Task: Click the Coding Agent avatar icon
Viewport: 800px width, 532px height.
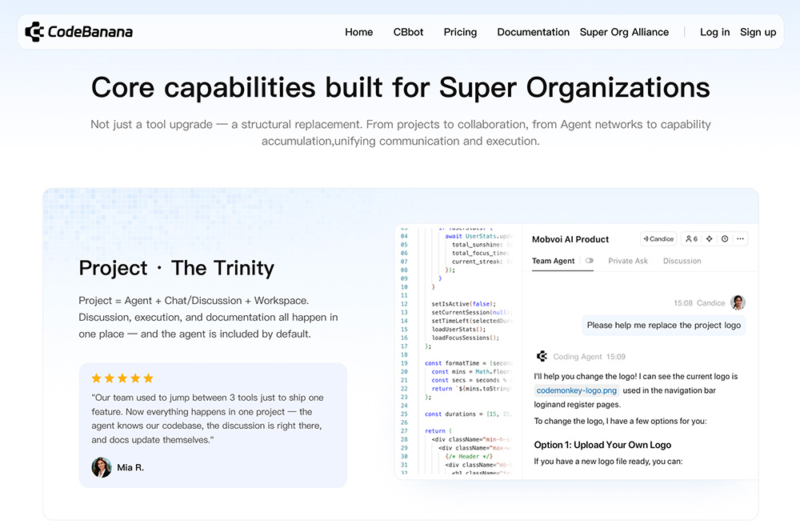Action: coord(542,357)
